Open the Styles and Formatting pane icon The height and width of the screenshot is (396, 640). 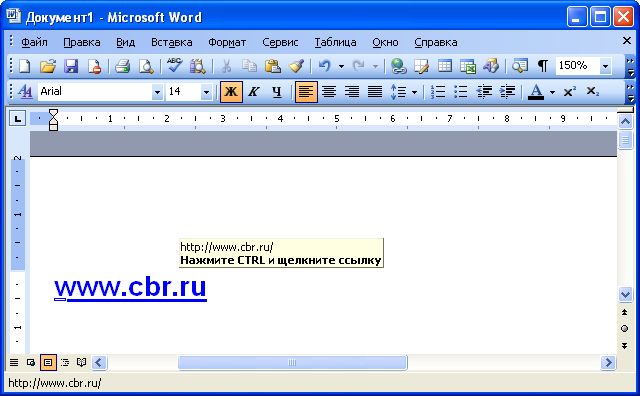pos(25,91)
